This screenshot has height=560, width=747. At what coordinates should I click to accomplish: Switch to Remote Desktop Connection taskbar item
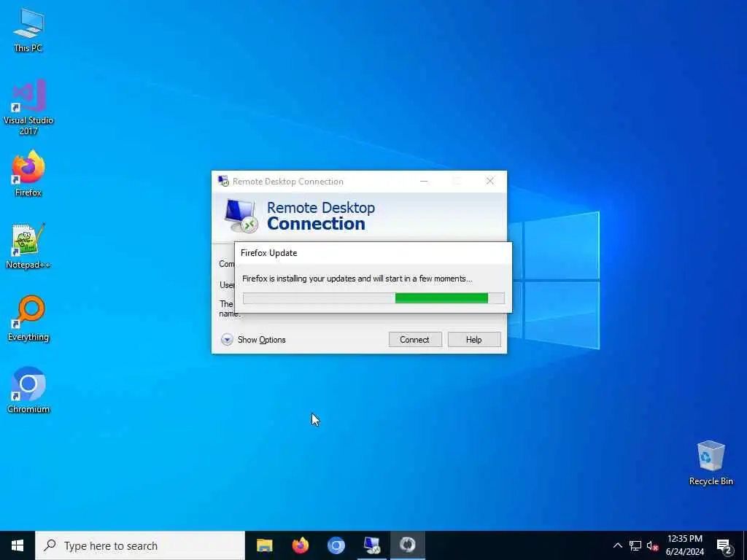tap(371, 545)
